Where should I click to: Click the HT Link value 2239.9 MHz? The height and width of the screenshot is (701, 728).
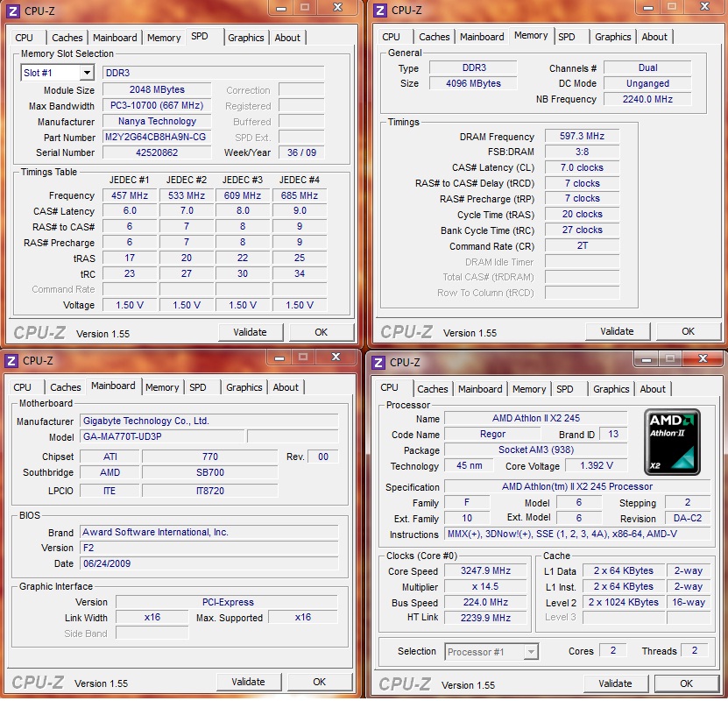click(x=485, y=618)
